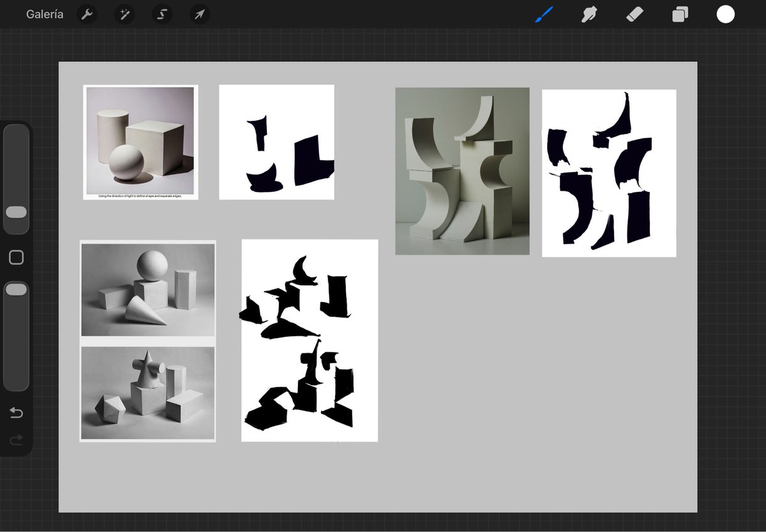
Task: Tap the tall black shadow study drawing
Action: pos(310,341)
